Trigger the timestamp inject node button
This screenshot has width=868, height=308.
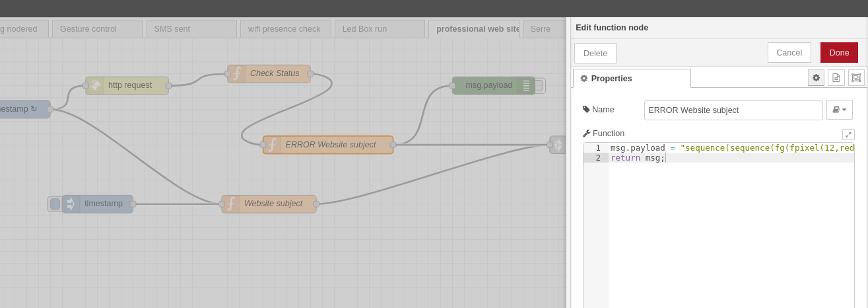coord(55,204)
